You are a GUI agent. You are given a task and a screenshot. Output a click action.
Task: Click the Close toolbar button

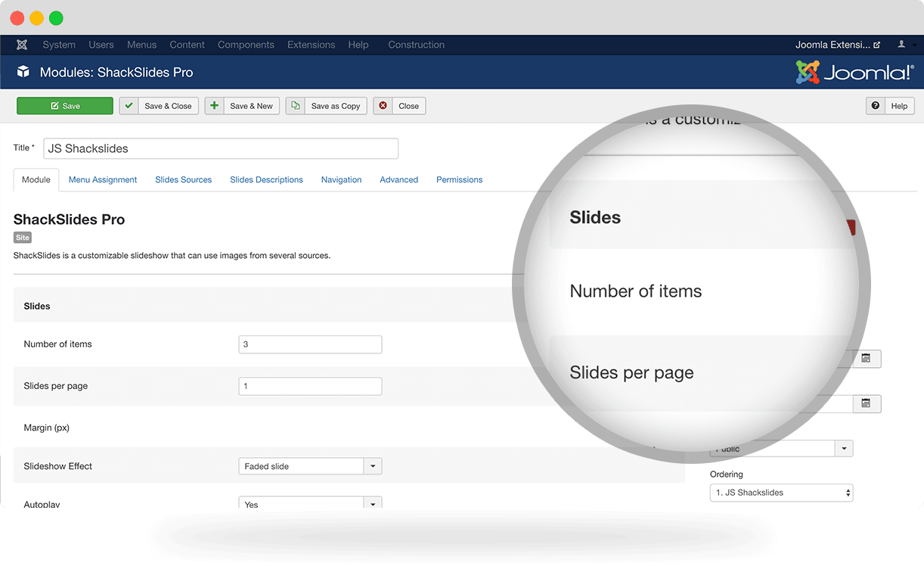tap(400, 106)
